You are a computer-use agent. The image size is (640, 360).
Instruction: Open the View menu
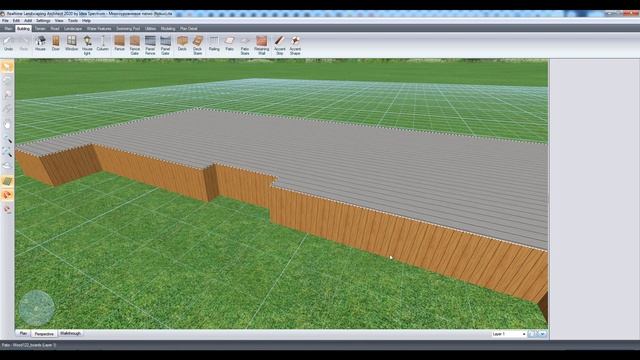[x=59, y=20]
